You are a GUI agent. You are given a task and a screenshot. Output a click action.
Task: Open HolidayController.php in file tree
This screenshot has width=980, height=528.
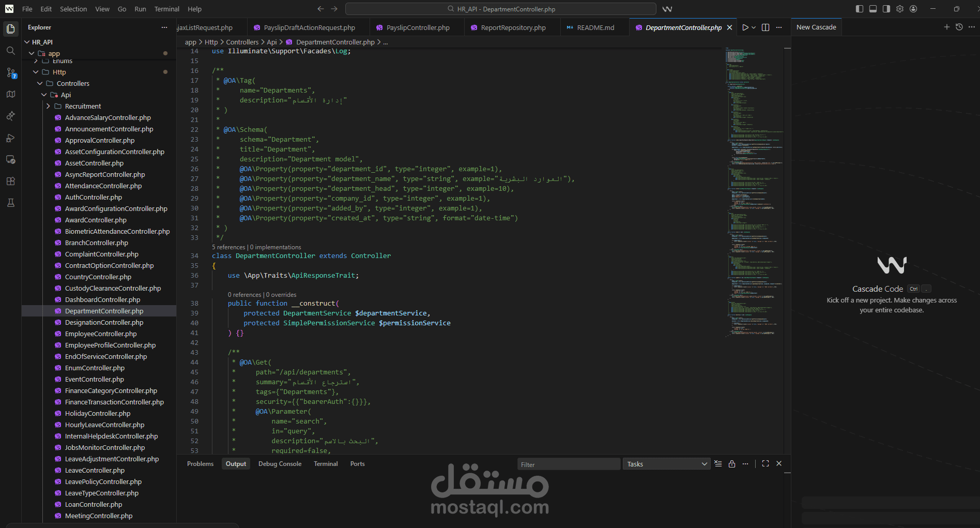98,413
